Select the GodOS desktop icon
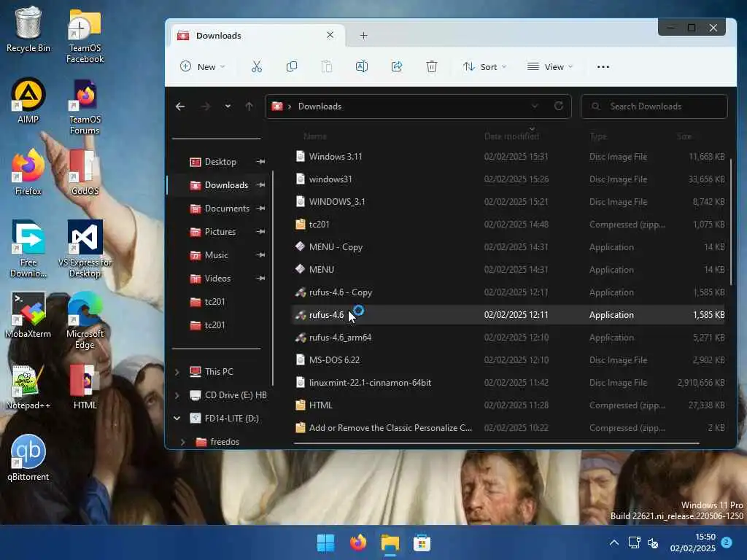This screenshot has width=747, height=560. click(85, 172)
